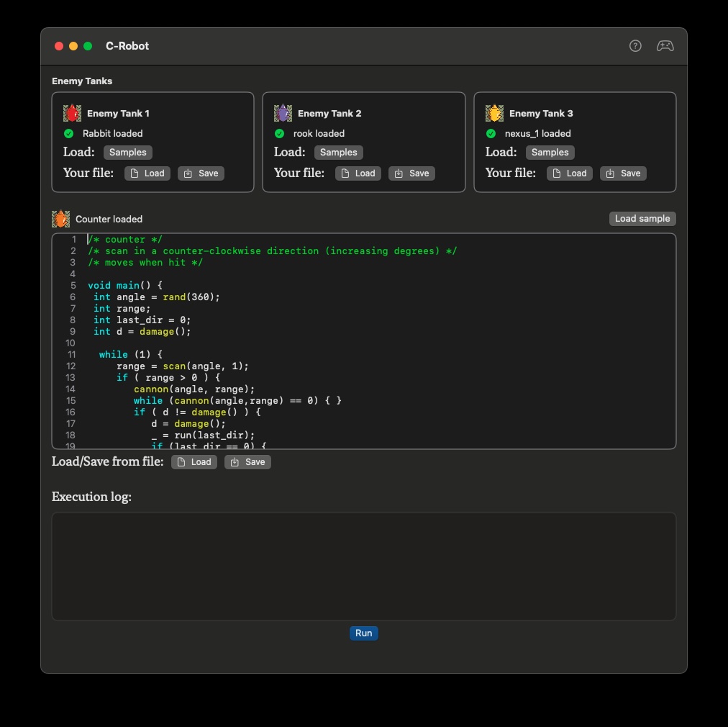The height and width of the screenshot is (727, 728).
Task: Click the empty Execution log area
Action: [363, 566]
